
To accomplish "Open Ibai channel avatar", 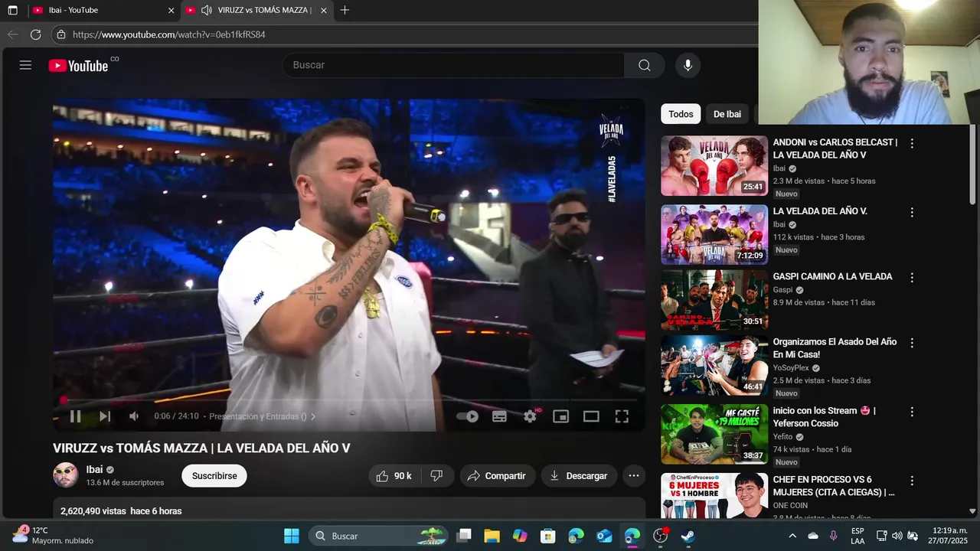I will (x=66, y=475).
